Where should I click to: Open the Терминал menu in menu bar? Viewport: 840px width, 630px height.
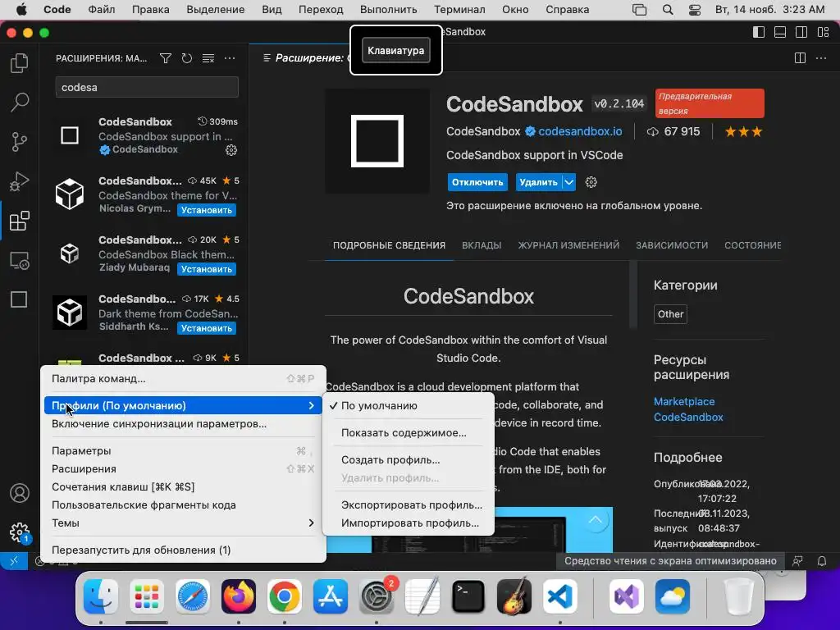[x=459, y=10]
